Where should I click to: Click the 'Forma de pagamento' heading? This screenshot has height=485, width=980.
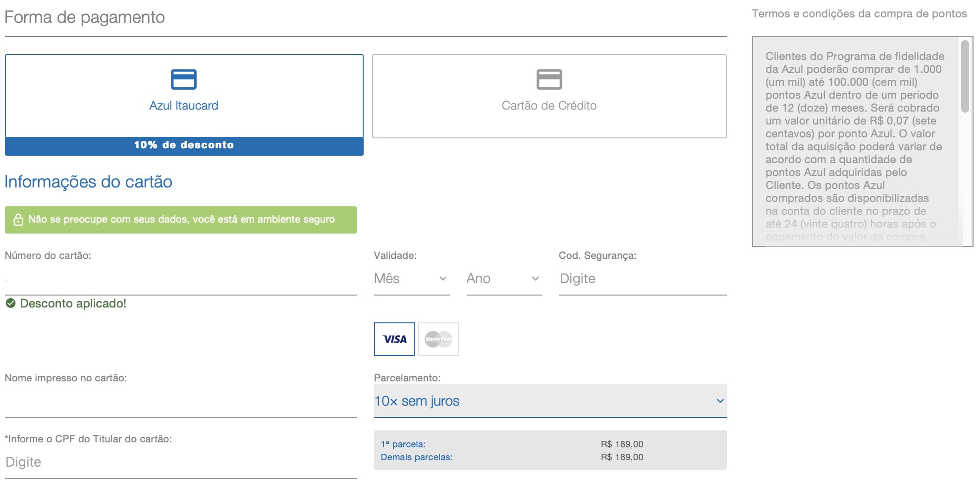(x=85, y=17)
